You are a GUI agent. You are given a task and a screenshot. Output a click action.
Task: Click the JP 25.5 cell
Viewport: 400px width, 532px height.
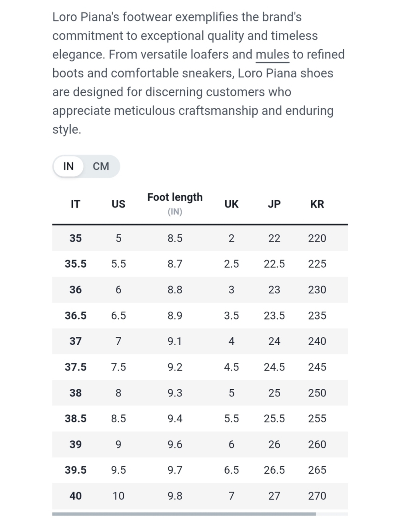(274, 419)
